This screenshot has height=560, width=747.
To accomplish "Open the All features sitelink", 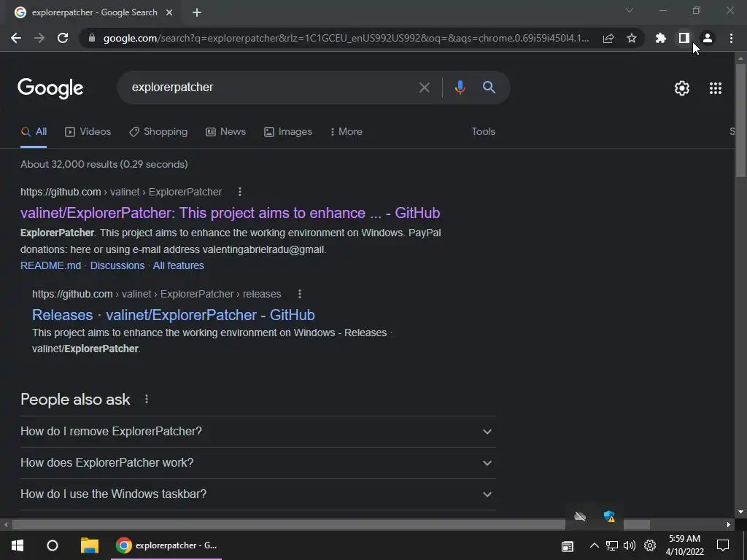I will coord(178,265).
